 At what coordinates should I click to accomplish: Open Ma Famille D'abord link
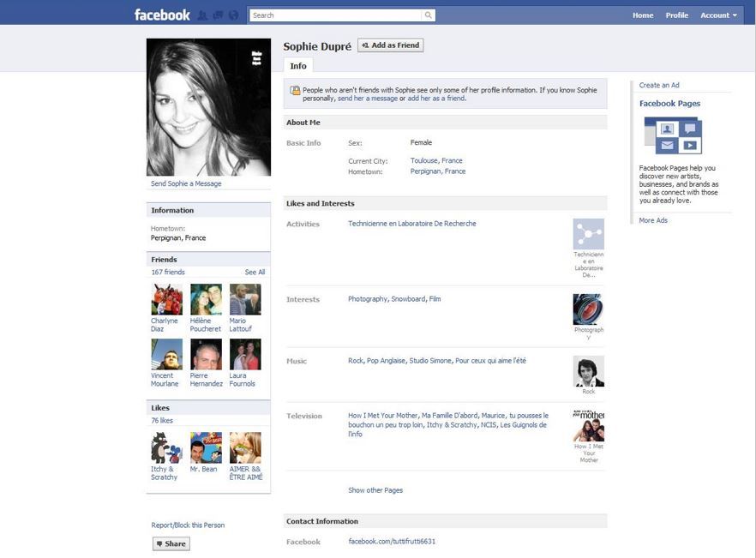pyautogui.click(x=450, y=416)
